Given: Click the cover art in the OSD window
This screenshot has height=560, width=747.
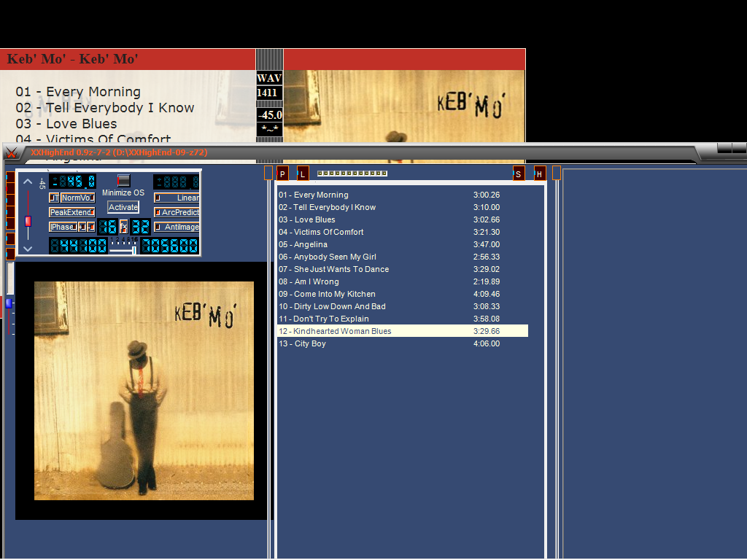Looking at the screenshot, I should coord(404,106).
